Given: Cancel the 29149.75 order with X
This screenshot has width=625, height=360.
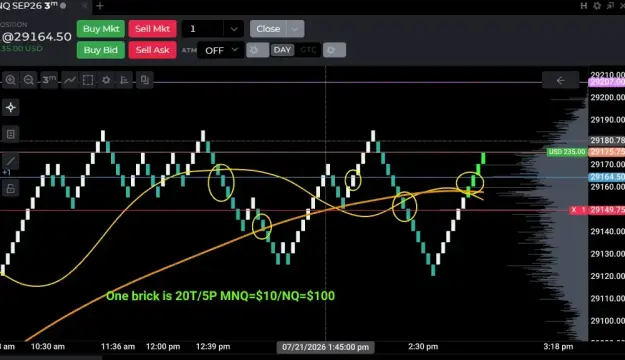Looking at the screenshot, I should [x=574, y=210].
